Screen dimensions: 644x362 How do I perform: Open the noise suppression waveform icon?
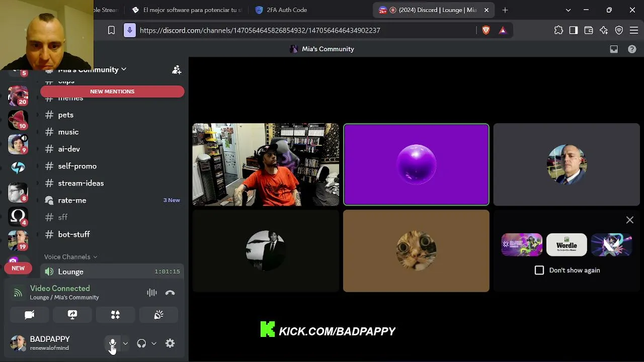[151, 293]
